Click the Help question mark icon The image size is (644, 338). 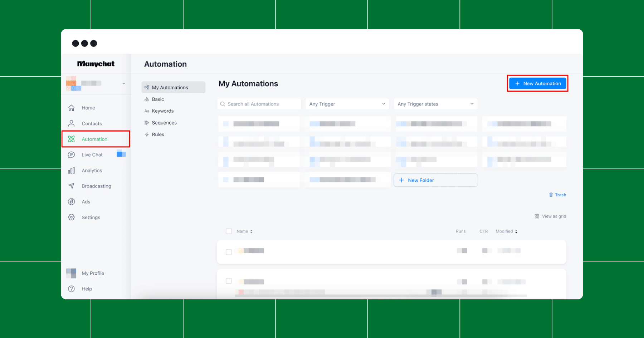point(71,289)
